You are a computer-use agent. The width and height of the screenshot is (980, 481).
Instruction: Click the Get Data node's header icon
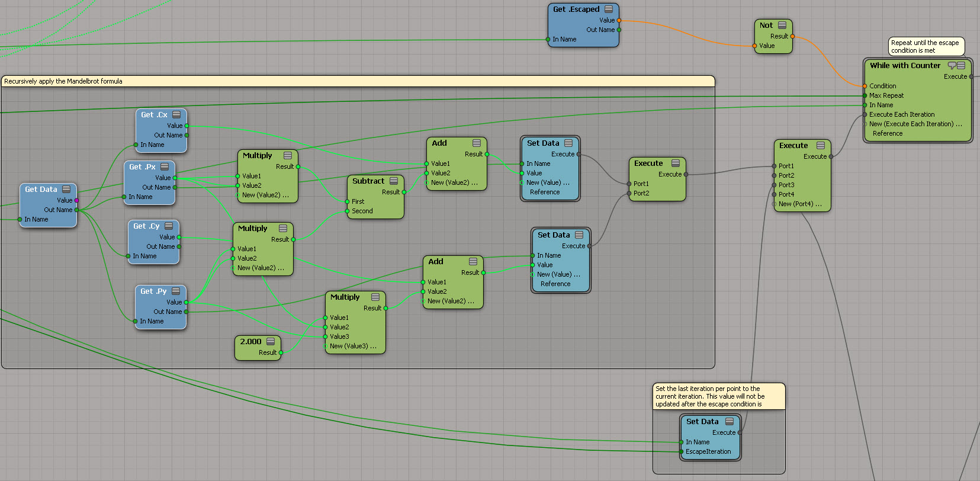tap(66, 190)
